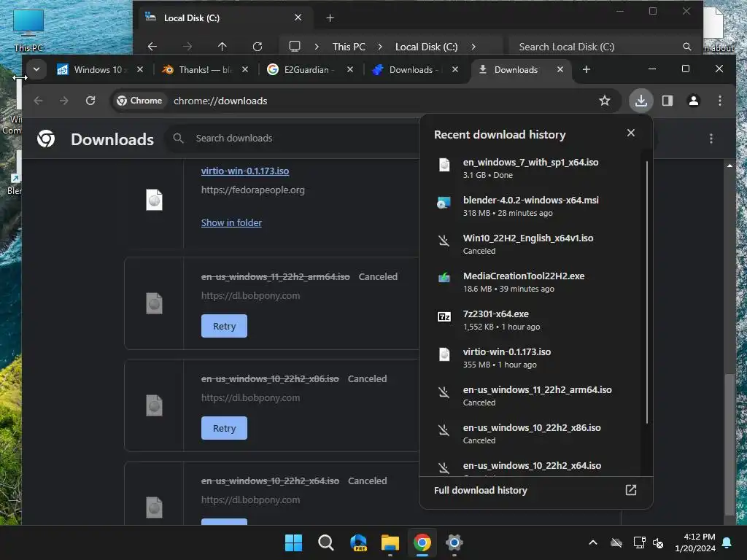Click scroll-up arrow of Downloads page scrollbar
The image size is (747, 560).
729,166
